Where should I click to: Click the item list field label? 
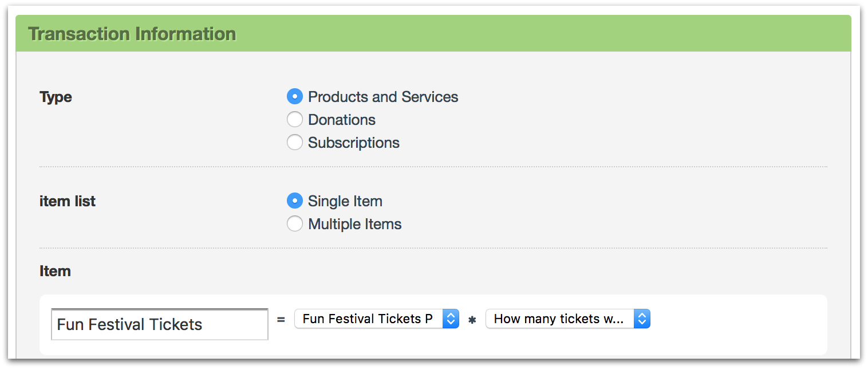pos(68,202)
